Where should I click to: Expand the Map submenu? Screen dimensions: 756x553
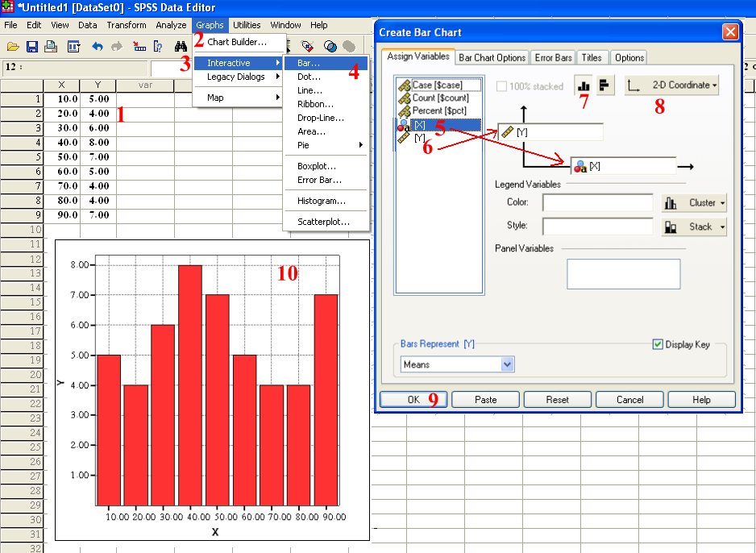(x=239, y=98)
